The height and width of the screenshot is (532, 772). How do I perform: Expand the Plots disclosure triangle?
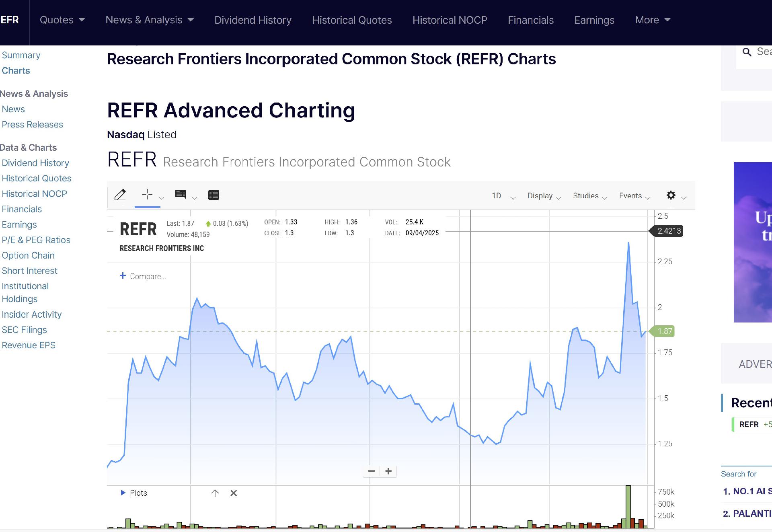pos(123,493)
